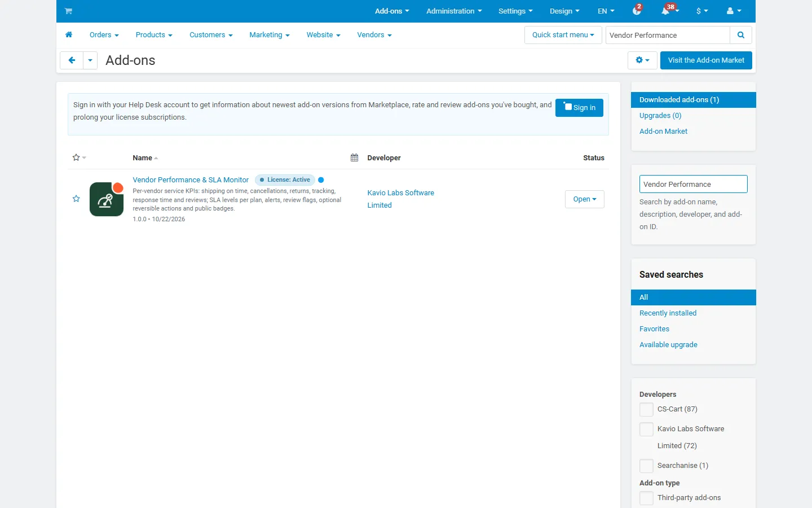
Task: Open the Vendors menu
Action: (374, 35)
